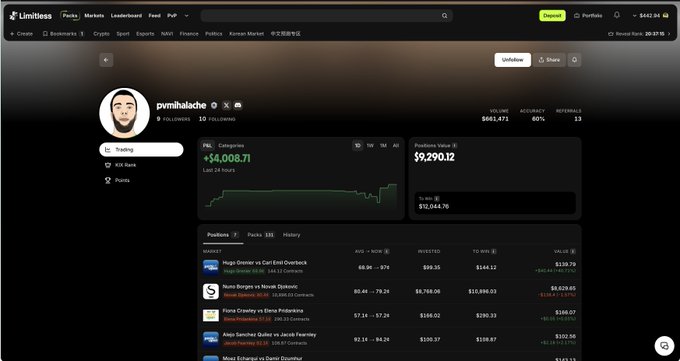
Task: Open the account balance dropdown $442.94
Action: pos(650,16)
